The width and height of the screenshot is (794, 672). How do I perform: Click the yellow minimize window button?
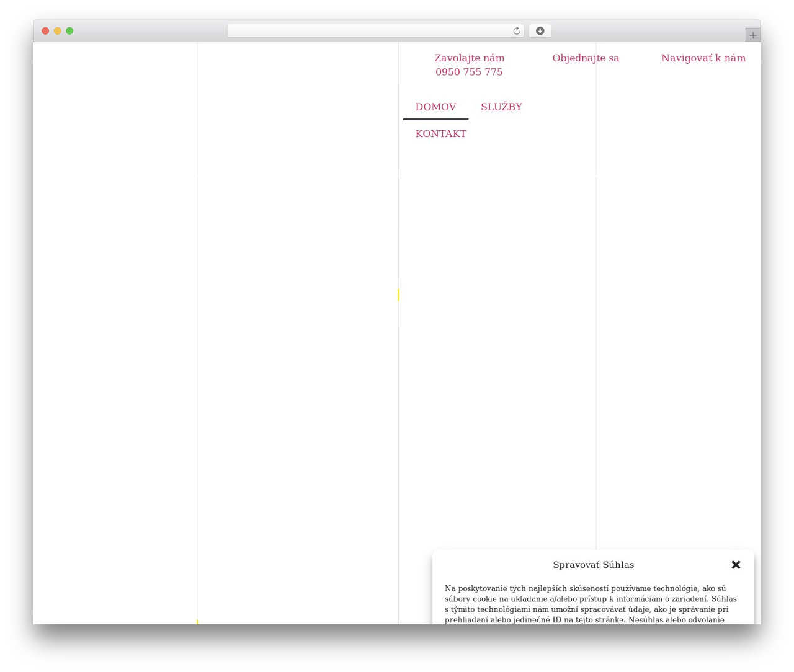(57, 31)
